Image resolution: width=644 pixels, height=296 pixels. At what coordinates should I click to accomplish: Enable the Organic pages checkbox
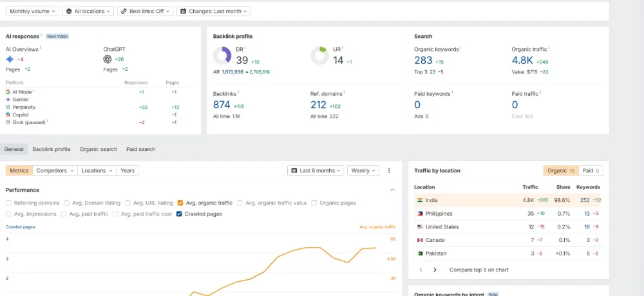[x=314, y=203]
